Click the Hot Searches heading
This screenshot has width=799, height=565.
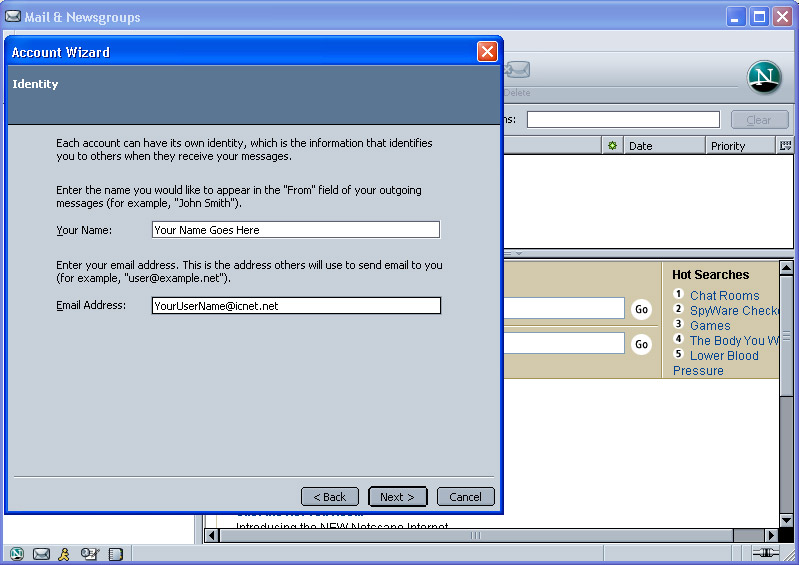tap(710, 275)
